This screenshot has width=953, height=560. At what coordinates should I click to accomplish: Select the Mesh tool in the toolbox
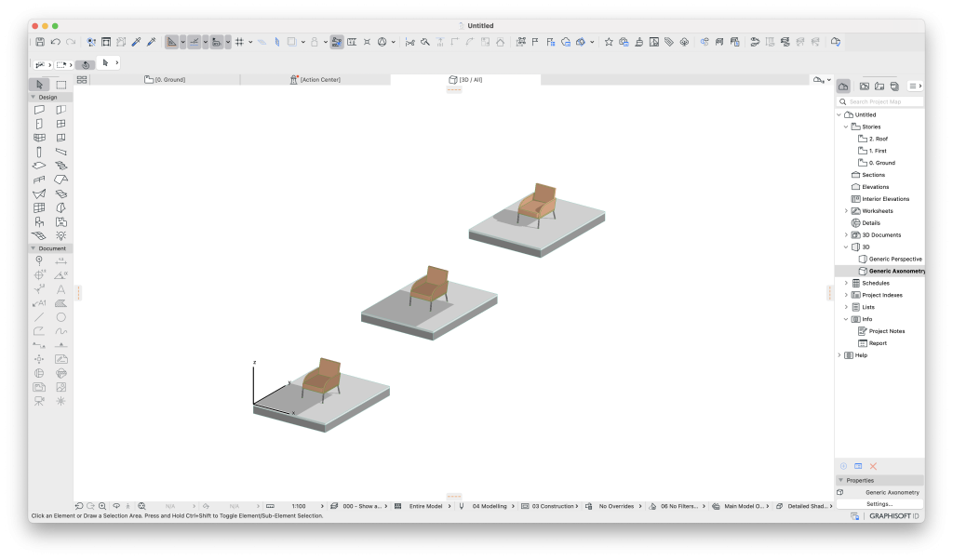pyautogui.click(x=39, y=235)
